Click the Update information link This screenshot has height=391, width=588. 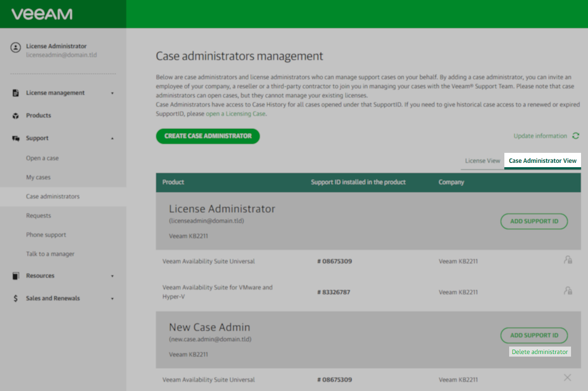click(540, 136)
